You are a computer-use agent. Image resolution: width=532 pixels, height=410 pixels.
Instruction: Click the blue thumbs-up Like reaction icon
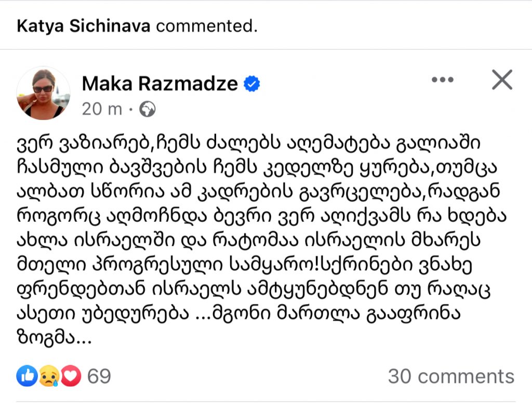coord(26,376)
